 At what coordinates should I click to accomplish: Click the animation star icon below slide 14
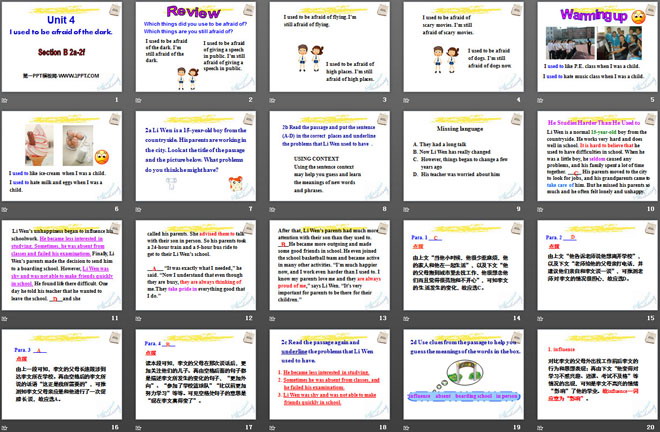pos(406,319)
